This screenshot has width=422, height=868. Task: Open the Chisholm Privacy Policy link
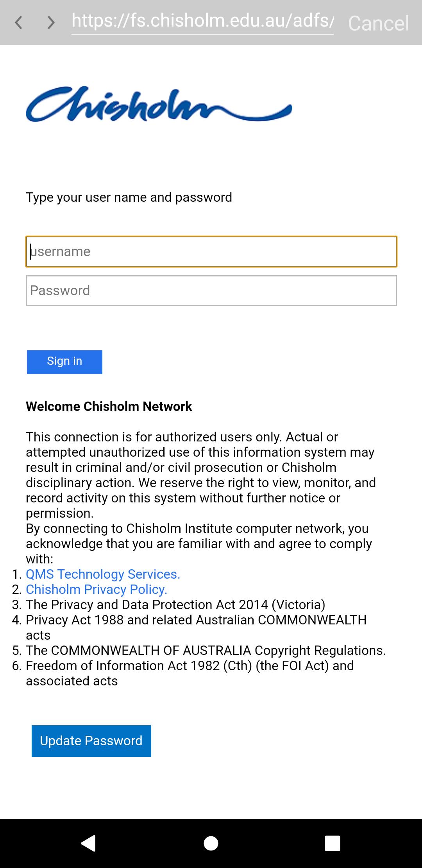pyautogui.click(x=97, y=589)
